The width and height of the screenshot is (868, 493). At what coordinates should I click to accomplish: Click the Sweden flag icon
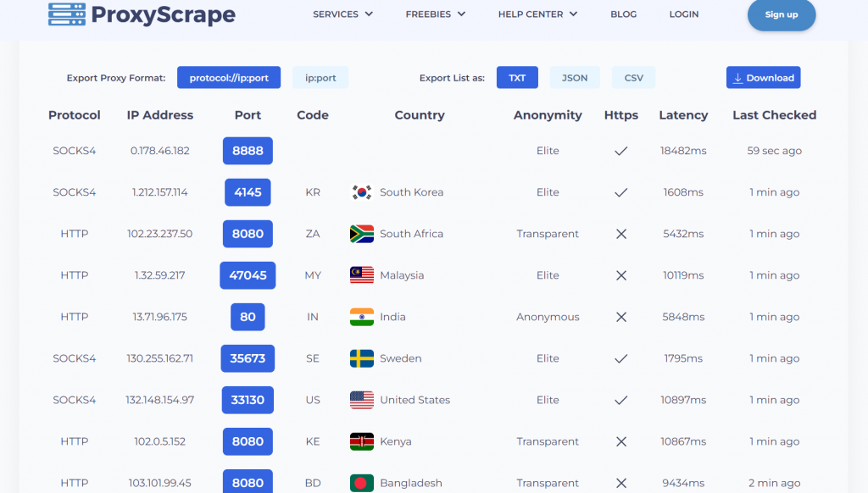coord(362,358)
